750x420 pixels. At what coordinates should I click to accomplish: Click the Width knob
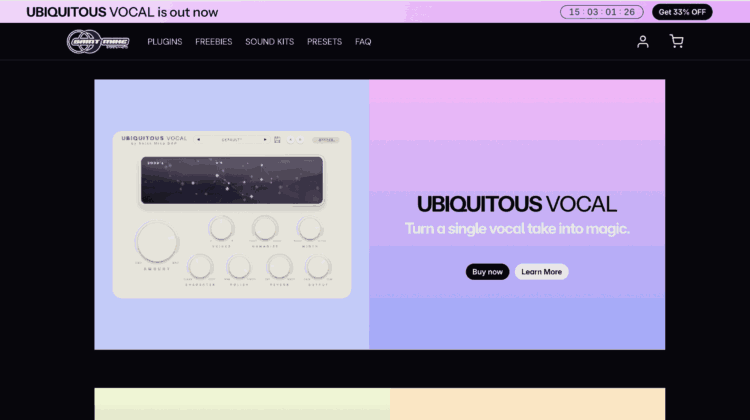[309, 228]
